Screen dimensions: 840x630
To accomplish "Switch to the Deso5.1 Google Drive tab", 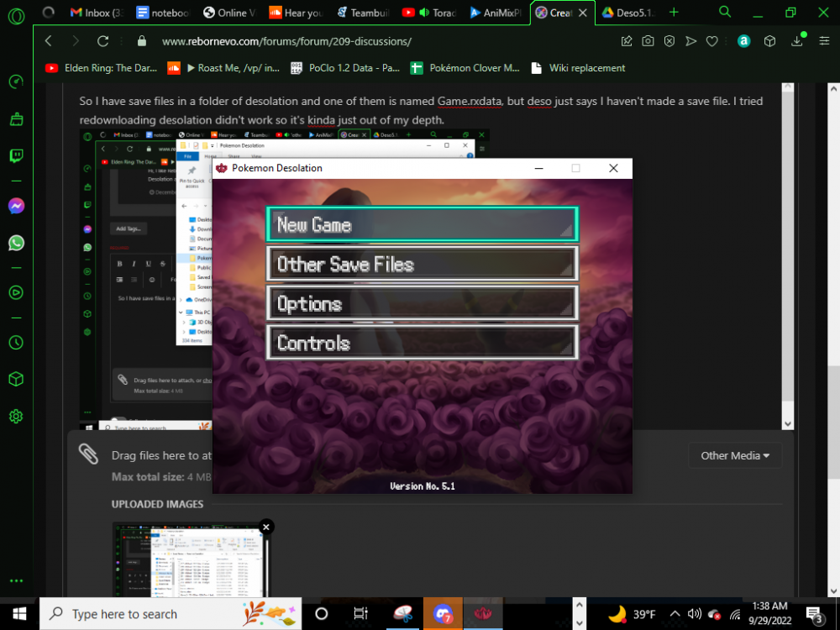I will (x=628, y=13).
